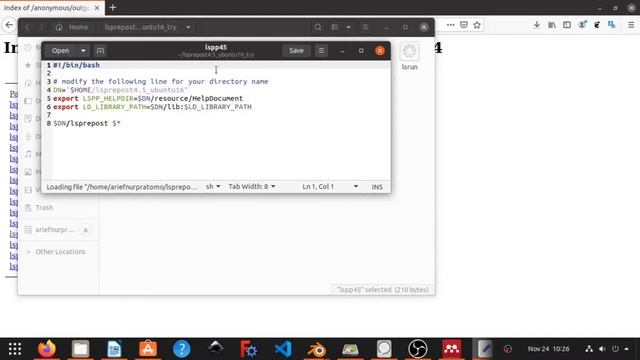
Task: Search in the Files window
Action: pos(318,27)
